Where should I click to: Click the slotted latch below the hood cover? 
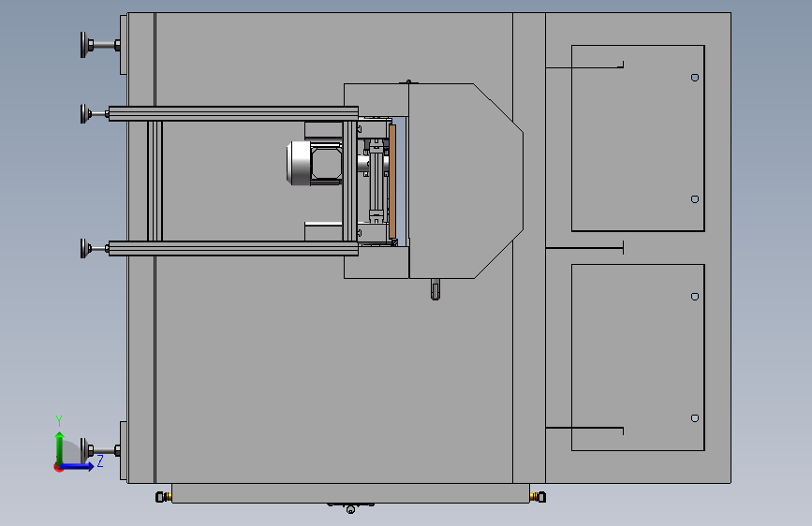click(x=435, y=289)
